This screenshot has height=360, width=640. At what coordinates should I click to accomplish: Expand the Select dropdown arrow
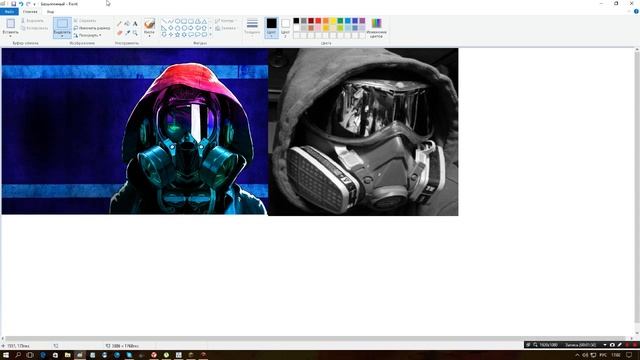[62, 36]
